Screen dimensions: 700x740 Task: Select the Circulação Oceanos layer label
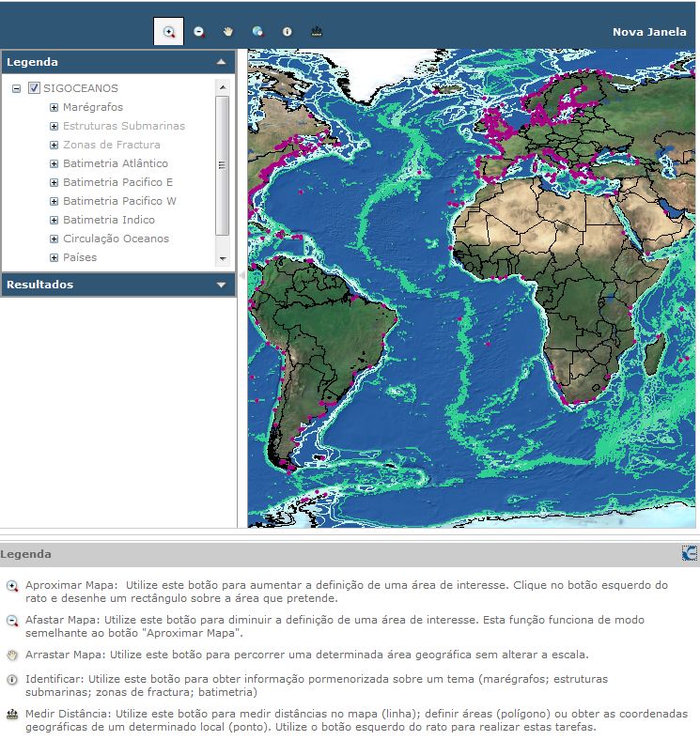117,239
